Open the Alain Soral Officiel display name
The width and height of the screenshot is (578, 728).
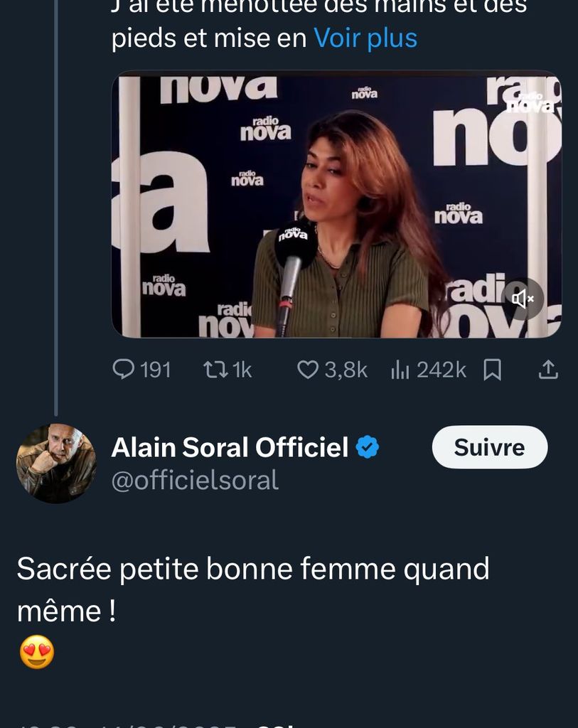coord(230,448)
